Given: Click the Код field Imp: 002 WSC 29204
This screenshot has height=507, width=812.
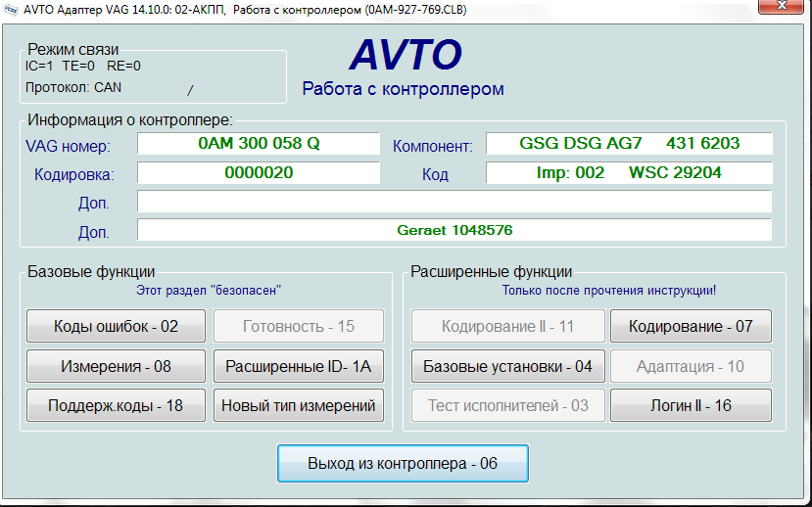Looking at the screenshot, I should click(629, 172).
